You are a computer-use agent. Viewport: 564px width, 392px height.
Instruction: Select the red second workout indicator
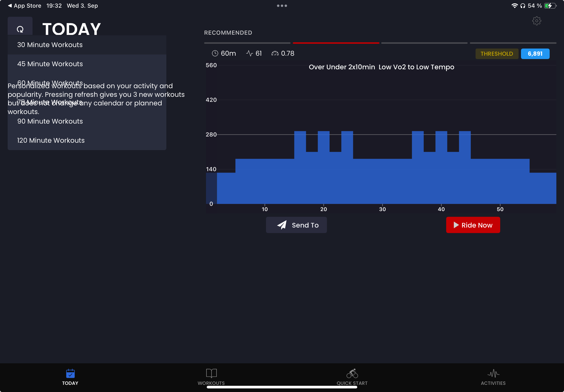336,43
